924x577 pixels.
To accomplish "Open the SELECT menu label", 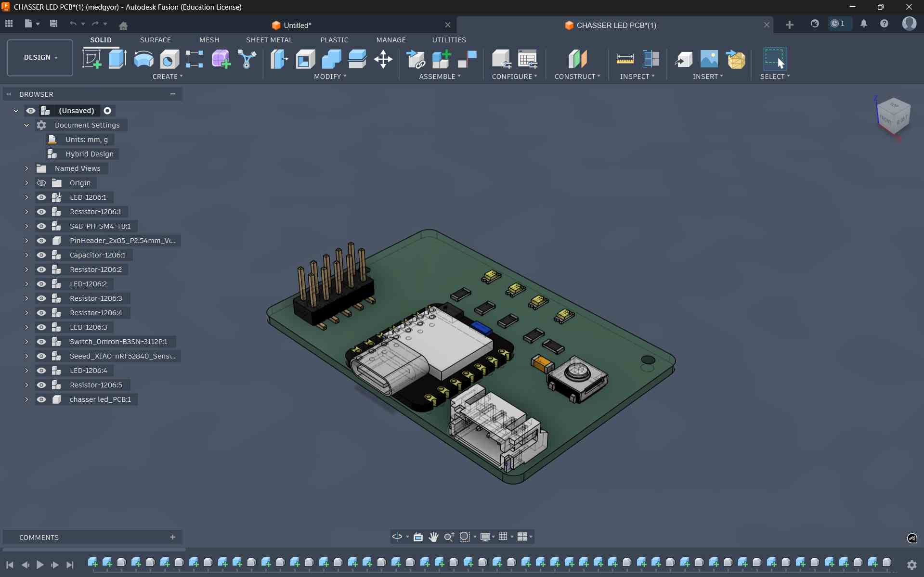I will [x=775, y=77].
